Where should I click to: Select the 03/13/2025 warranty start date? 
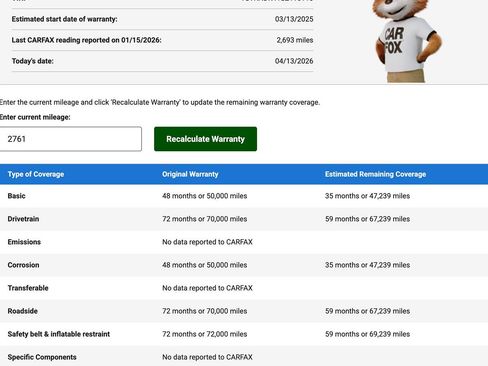coord(294,19)
